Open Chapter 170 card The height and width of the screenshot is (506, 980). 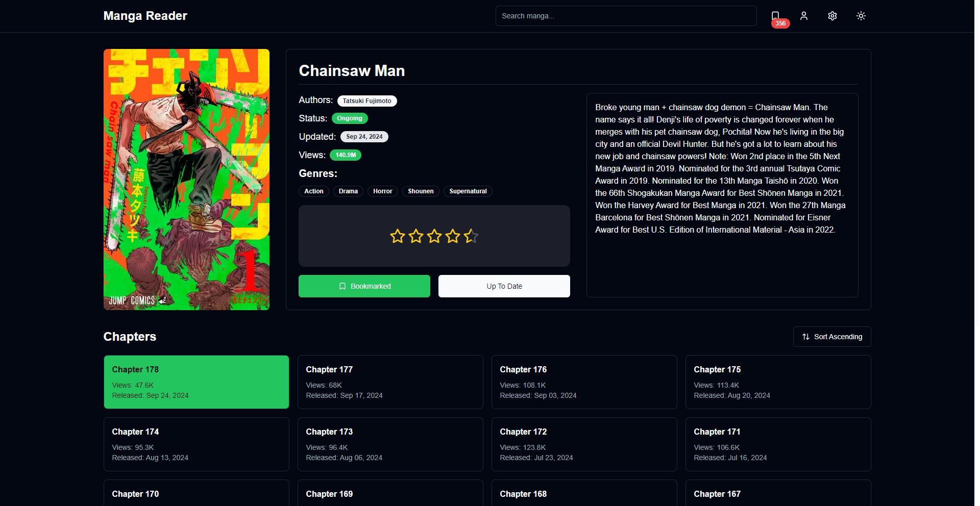tap(197, 493)
